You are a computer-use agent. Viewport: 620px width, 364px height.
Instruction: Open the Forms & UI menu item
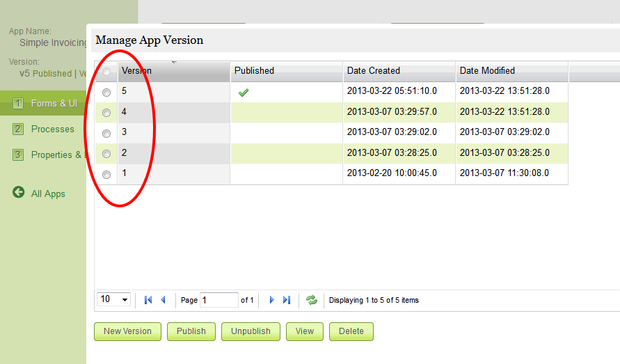pos(54,103)
